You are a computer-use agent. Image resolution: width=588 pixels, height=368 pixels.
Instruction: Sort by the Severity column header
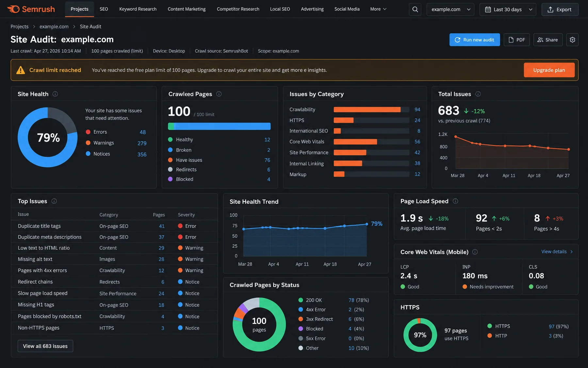coord(186,215)
